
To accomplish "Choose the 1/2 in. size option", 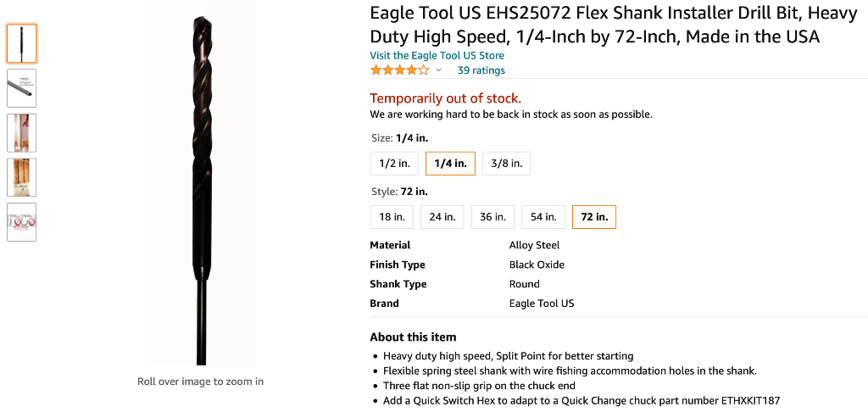I will coord(394,164).
